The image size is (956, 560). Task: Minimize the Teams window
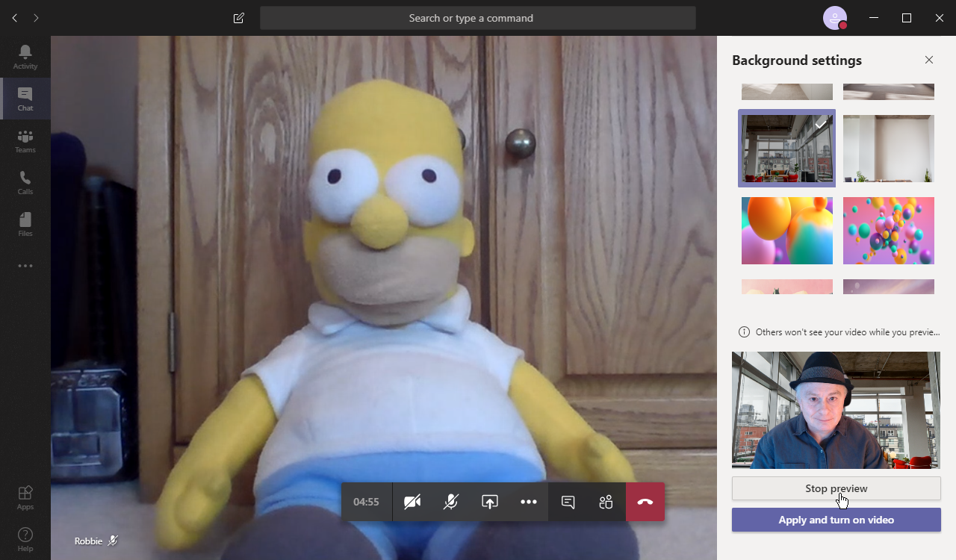point(874,18)
